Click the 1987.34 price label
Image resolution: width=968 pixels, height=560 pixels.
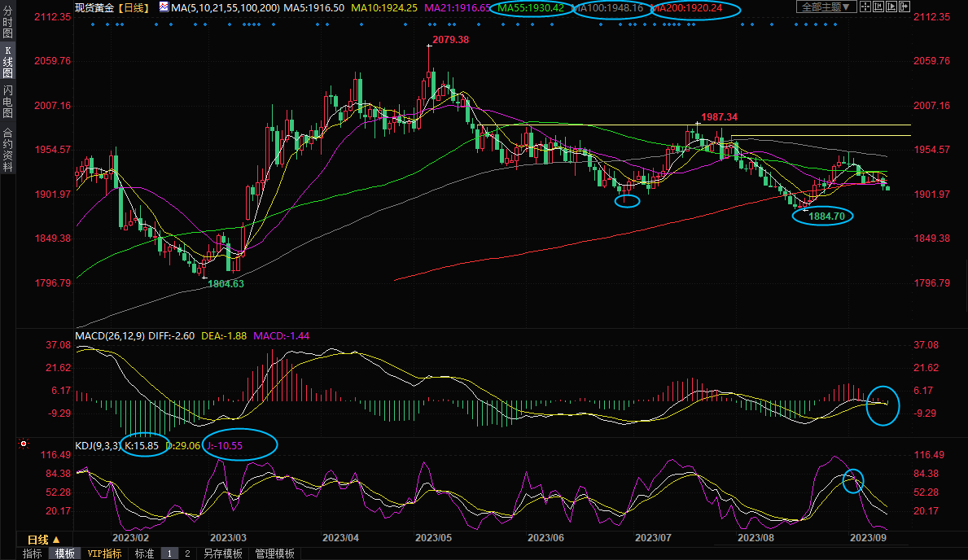tap(719, 117)
